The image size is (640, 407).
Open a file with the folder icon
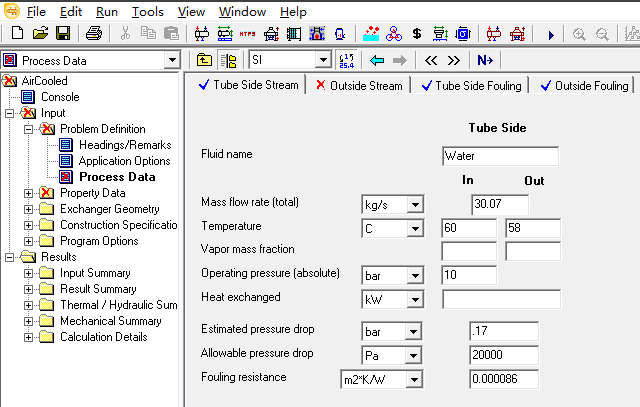coord(40,33)
